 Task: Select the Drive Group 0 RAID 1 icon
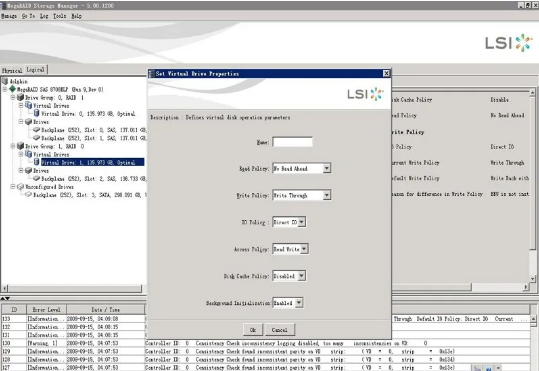click(x=21, y=98)
